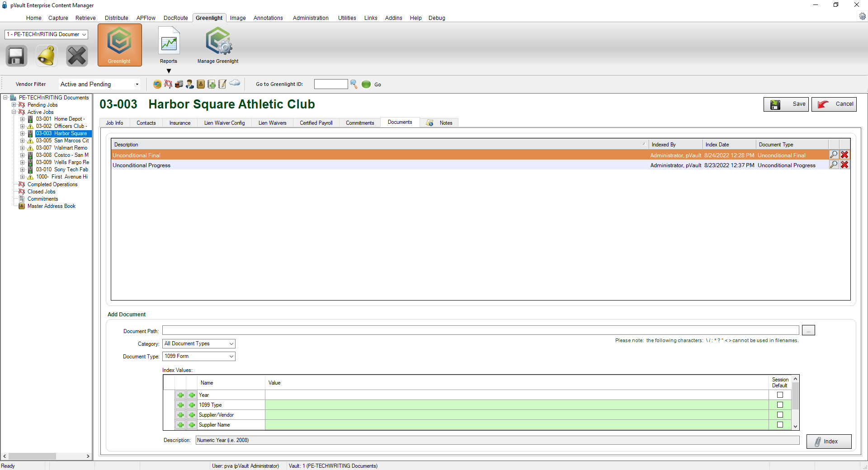Viewport: 868px width, 470px height.
Task: Click the address book toolbar icon
Action: [x=200, y=84]
